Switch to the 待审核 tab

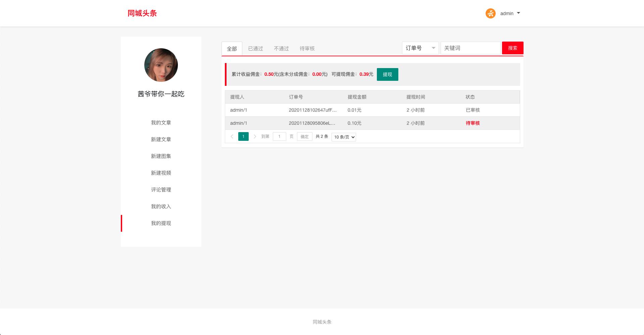tap(307, 49)
